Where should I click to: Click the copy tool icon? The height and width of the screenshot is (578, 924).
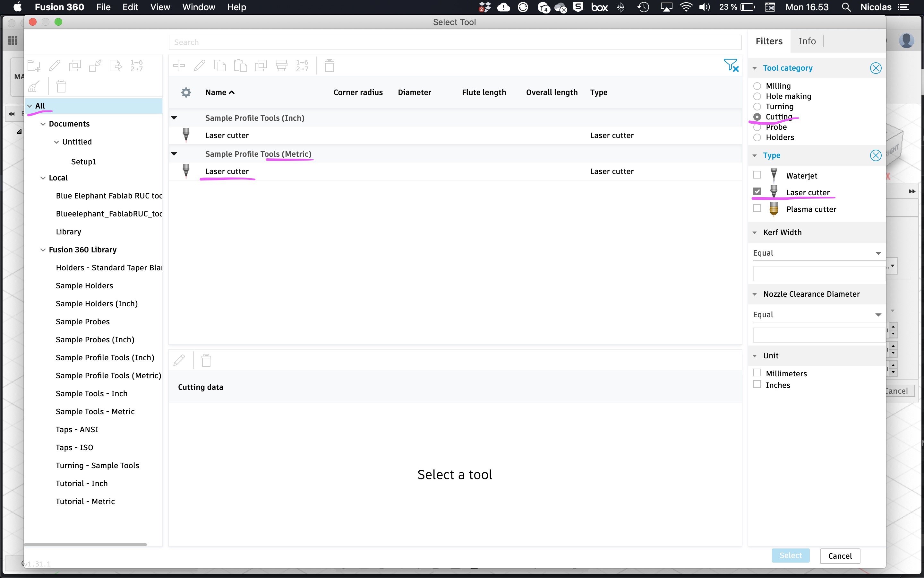click(x=220, y=66)
